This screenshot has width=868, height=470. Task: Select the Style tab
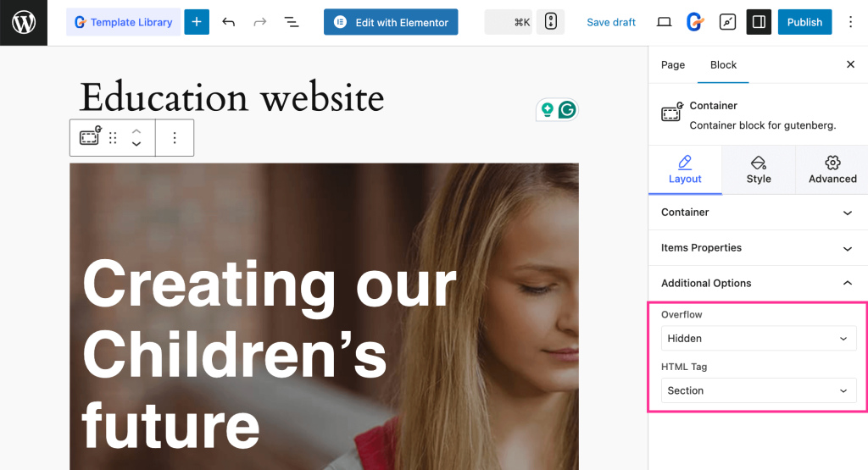tap(759, 170)
